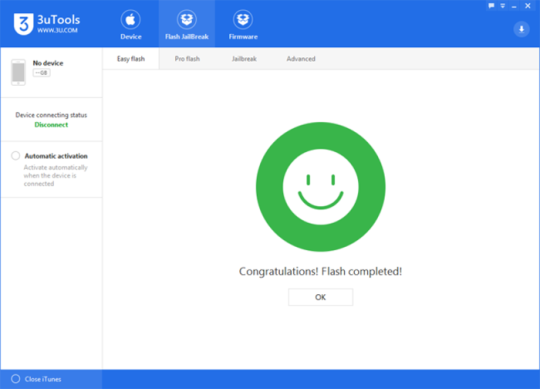Screen dimensions: 540x389
Task: Confirm with the OK button
Action: (320, 297)
